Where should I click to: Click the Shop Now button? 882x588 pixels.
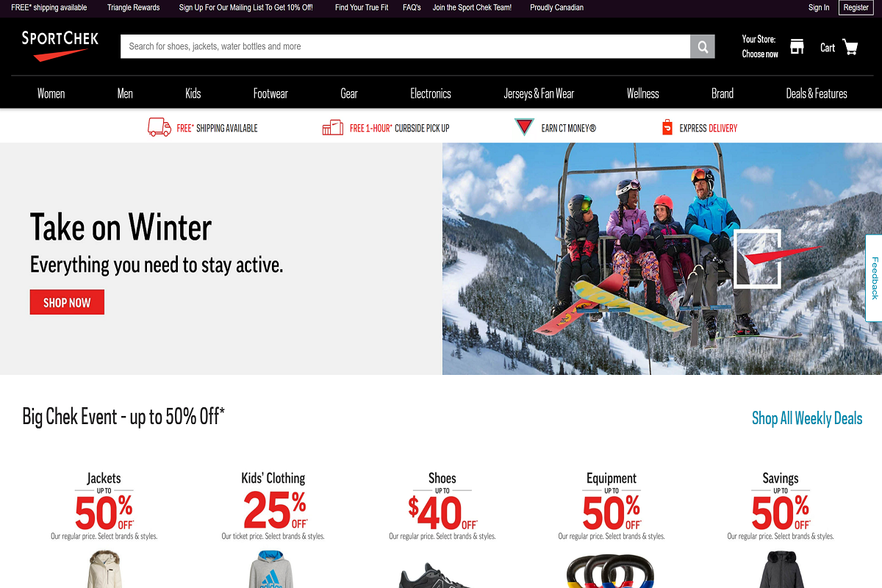click(67, 302)
